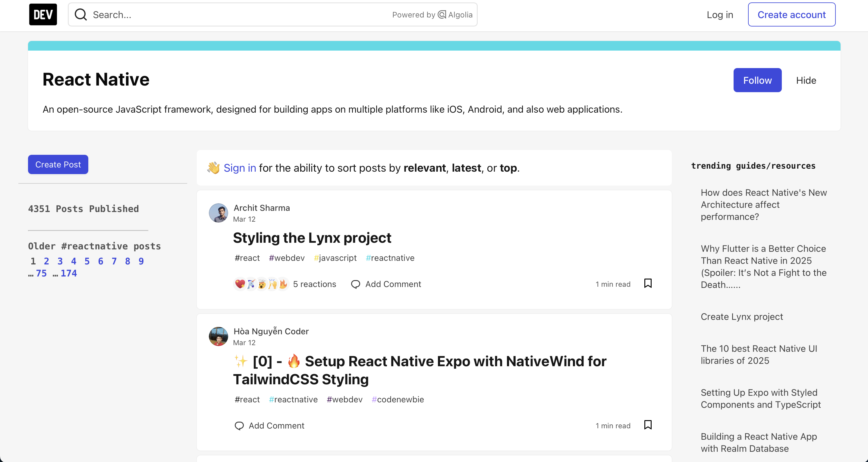Select the #codenewbie tag
The image size is (868, 462).
[398, 399]
